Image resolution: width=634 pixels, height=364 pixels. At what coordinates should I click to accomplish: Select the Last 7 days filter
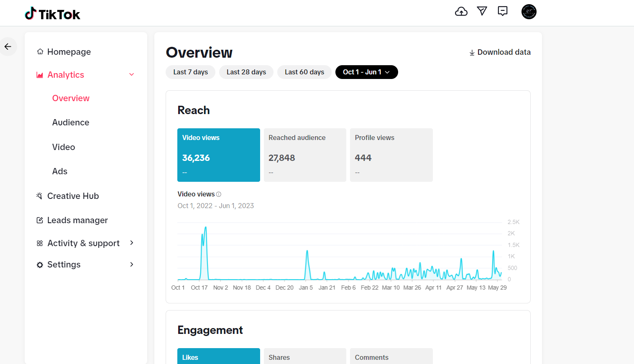pyautogui.click(x=191, y=72)
